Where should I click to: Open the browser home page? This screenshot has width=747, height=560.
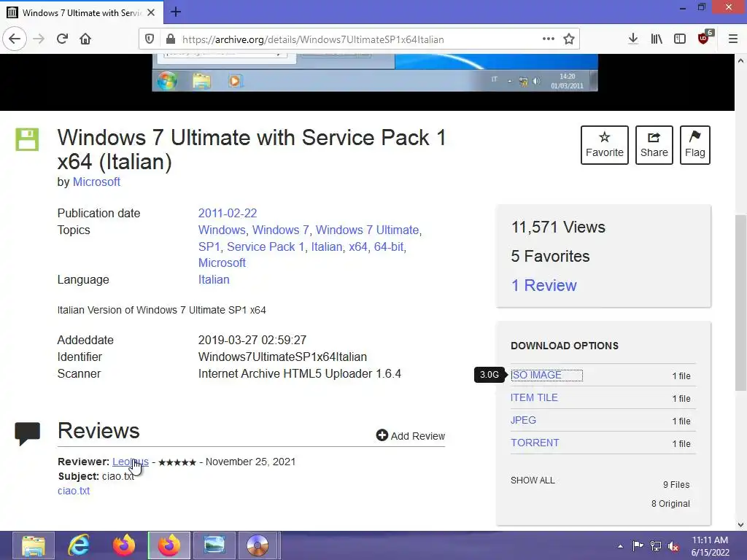pyautogui.click(x=85, y=39)
